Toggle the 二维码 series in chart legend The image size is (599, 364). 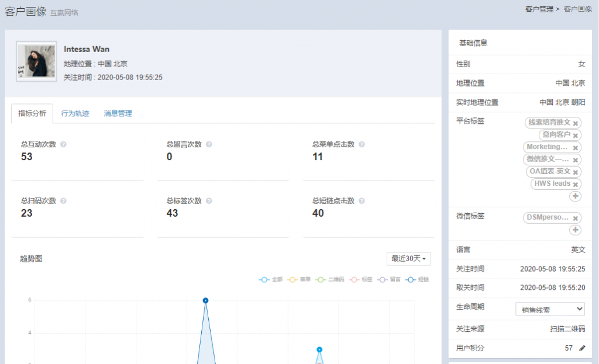(x=330, y=280)
